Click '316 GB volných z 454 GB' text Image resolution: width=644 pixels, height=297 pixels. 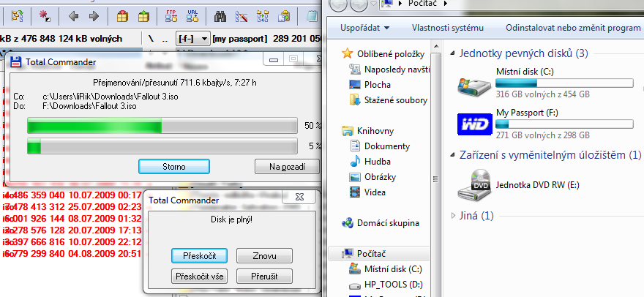(x=542, y=94)
